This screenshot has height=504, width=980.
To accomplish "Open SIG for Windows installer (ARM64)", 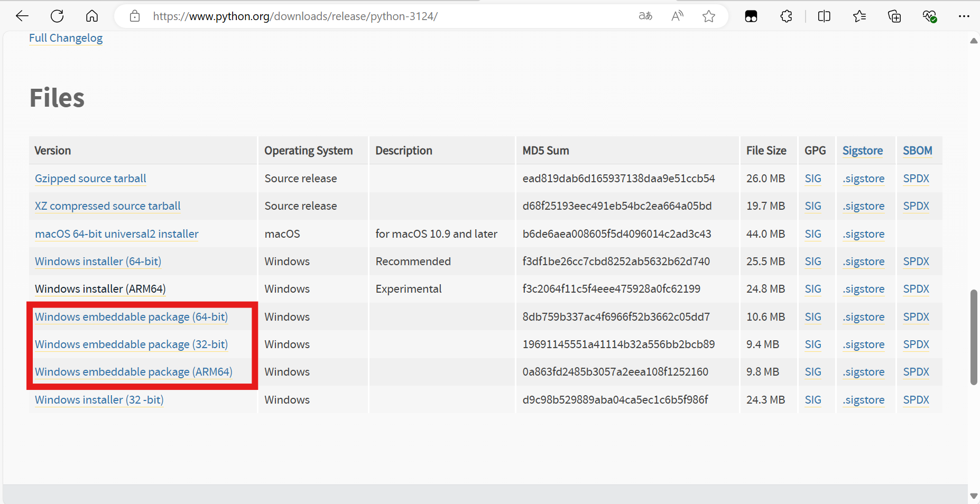I will coord(813,289).
